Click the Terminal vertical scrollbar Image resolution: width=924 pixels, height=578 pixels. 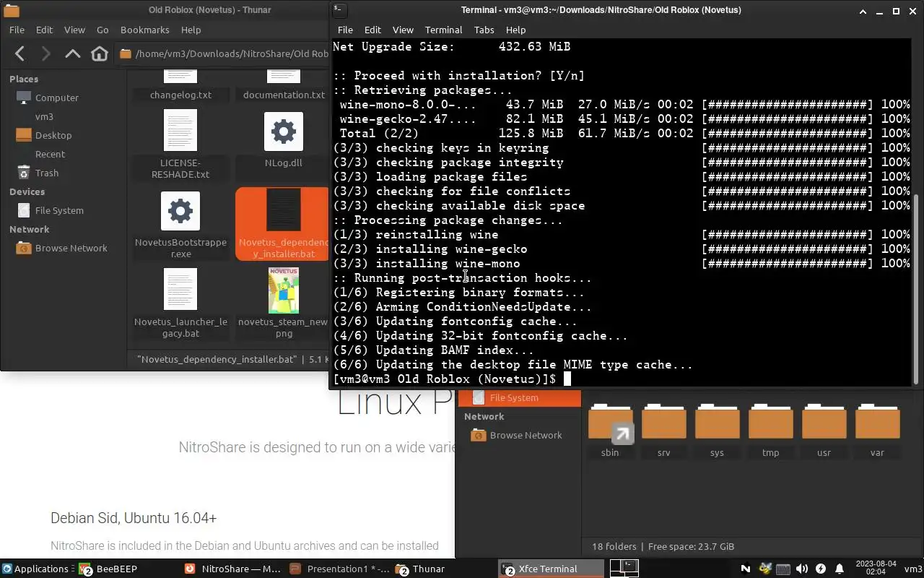[918, 289]
